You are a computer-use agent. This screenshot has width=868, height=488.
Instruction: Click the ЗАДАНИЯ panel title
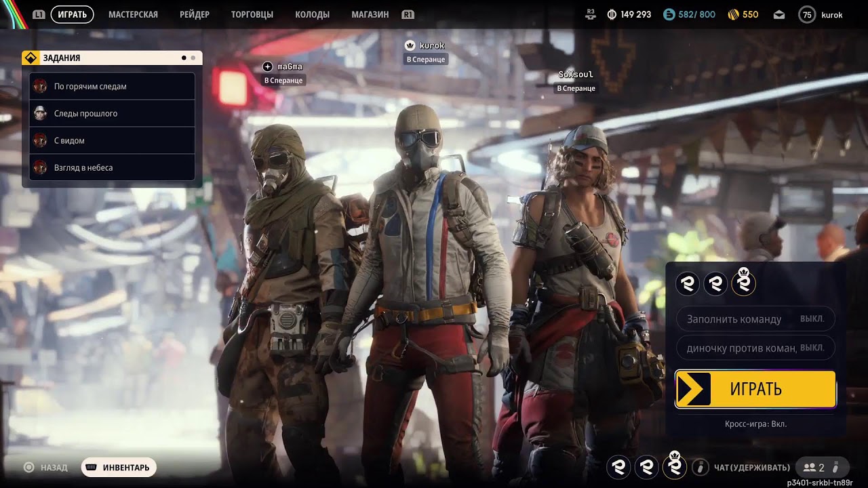[x=62, y=58]
